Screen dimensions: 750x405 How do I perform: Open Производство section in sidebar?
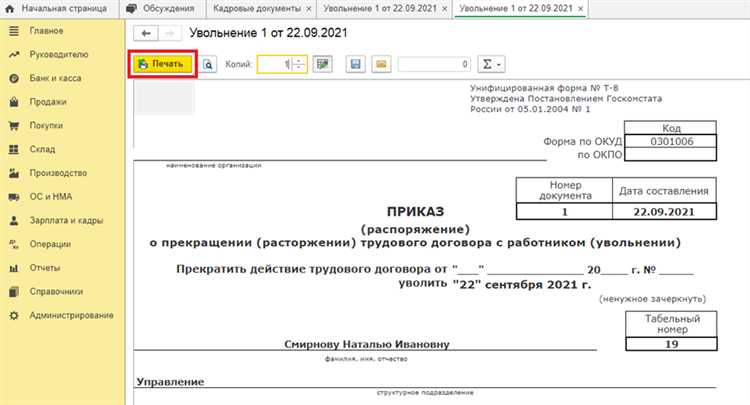pos(58,173)
